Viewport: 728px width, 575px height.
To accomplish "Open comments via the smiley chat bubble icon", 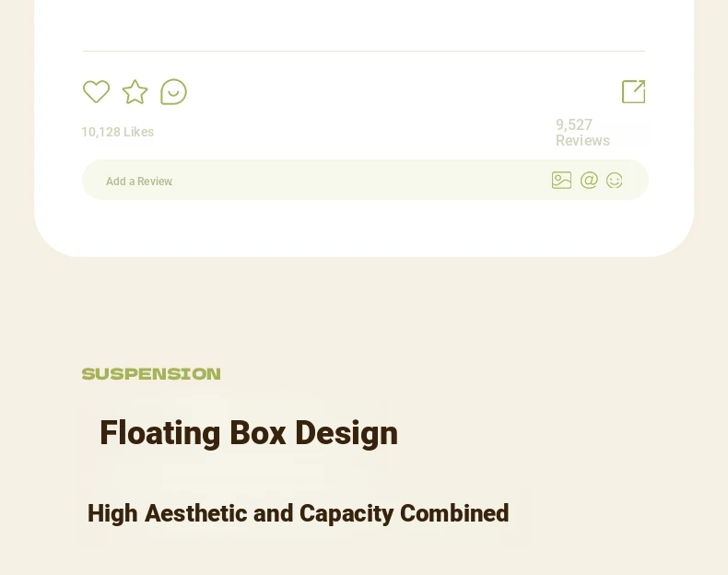I will 173,91.
